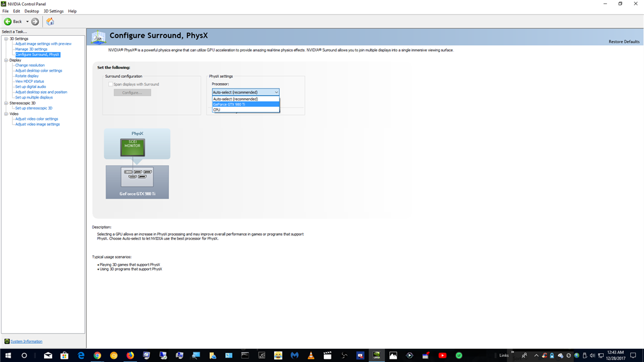Image resolution: width=644 pixels, height=362 pixels.
Task: Open Rotate display page
Action: [26, 75]
